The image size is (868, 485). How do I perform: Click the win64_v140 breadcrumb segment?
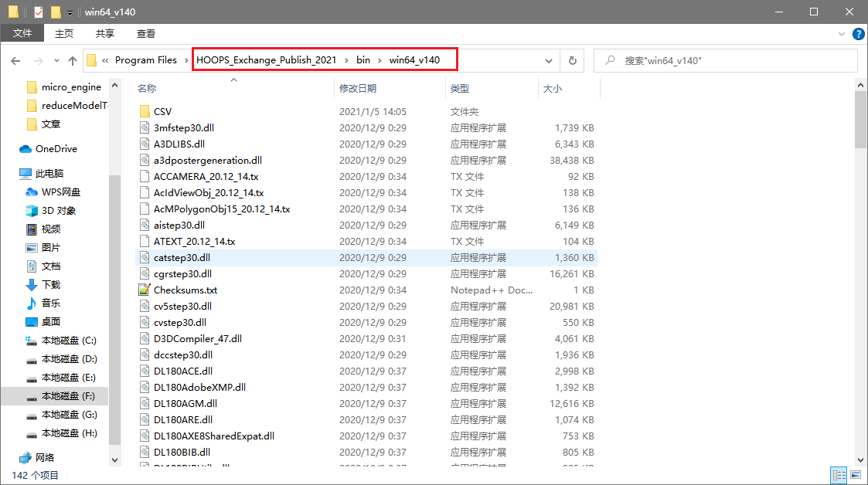414,60
